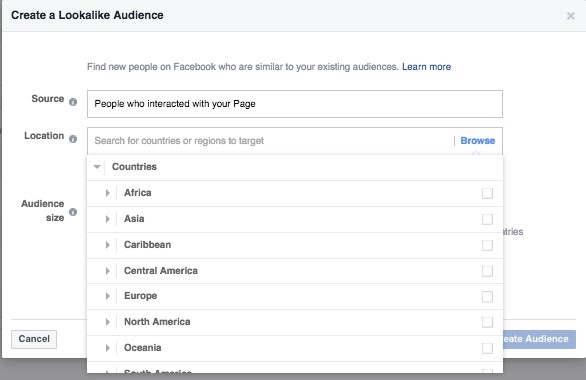Tick the Caribbean checkbox
Screen dimensions: 586x380
point(487,245)
